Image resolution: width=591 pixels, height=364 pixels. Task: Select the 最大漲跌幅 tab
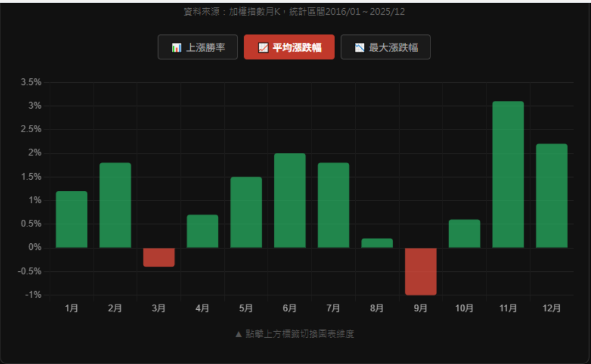[x=385, y=47]
